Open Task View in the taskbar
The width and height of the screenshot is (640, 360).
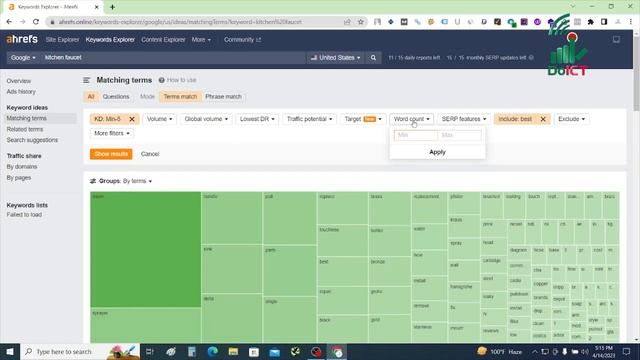(150, 351)
